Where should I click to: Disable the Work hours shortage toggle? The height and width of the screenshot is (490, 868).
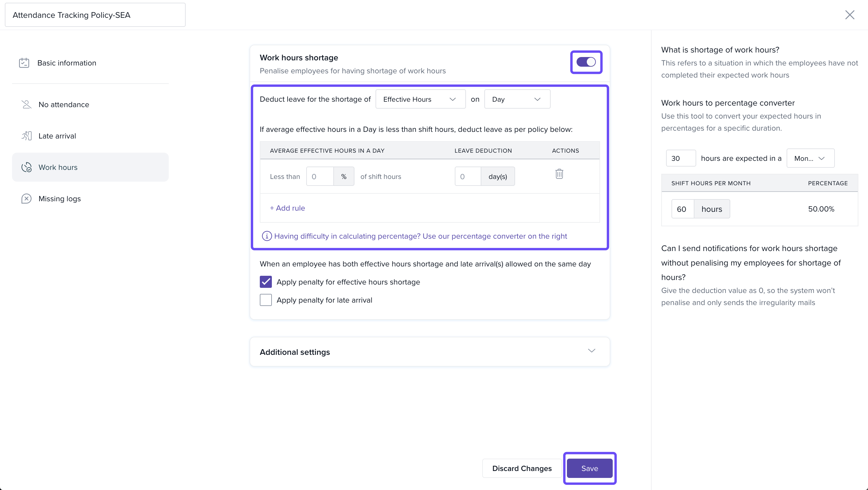(x=586, y=62)
